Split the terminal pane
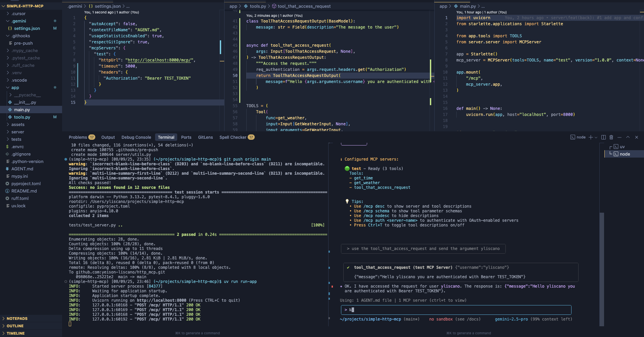The height and width of the screenshot is (337, 644). (x=603, y=137)
